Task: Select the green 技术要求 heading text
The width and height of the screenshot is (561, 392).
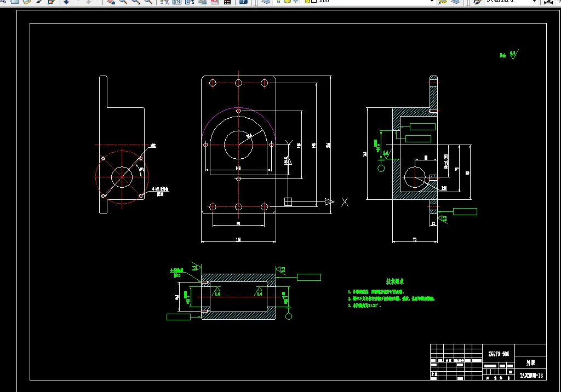Action: coord(394,281)
